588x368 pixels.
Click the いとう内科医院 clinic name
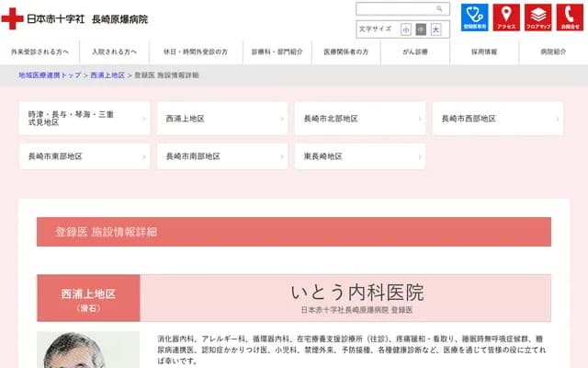click(x=357, y=293)
